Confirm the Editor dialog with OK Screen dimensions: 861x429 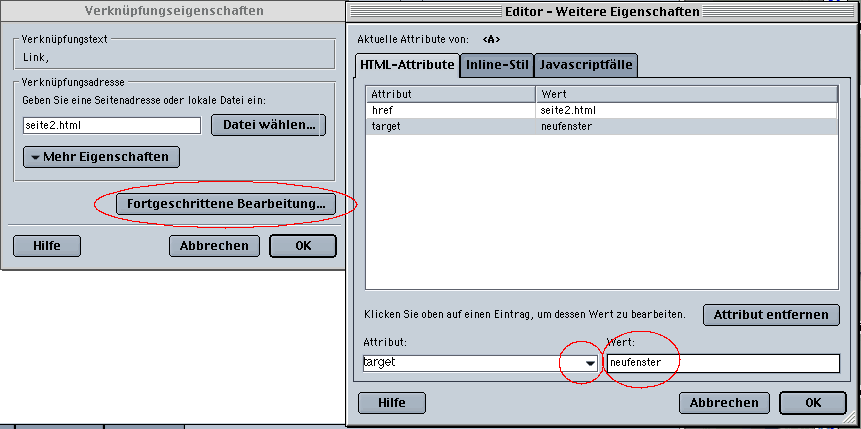(813, 403)
